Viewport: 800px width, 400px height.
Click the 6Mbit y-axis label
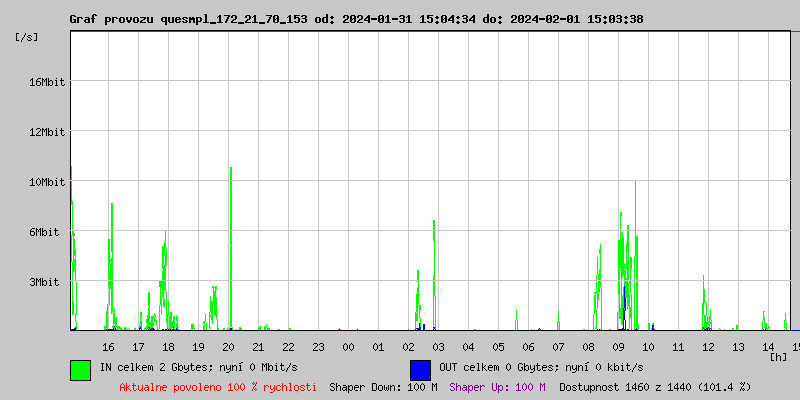[x=44, y=232]
